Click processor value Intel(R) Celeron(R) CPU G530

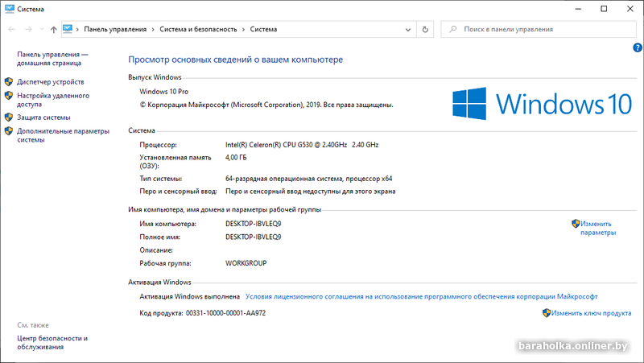(x=302, y=145)
